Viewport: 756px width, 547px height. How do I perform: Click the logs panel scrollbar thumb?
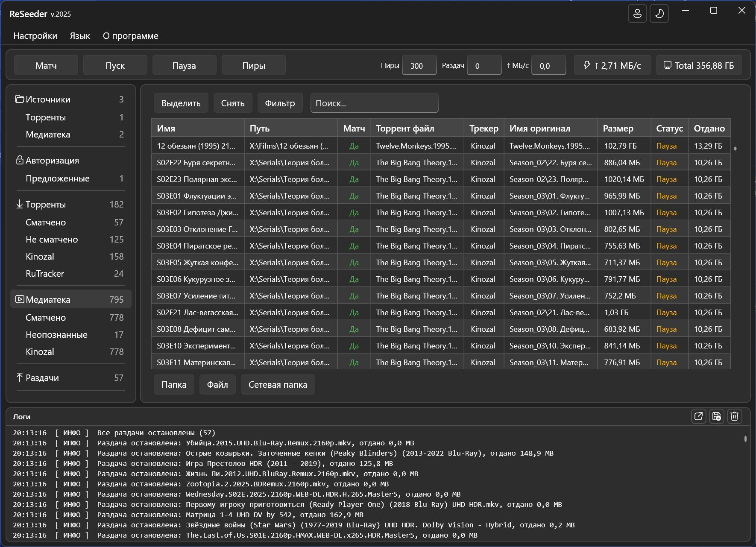(745, 439)
